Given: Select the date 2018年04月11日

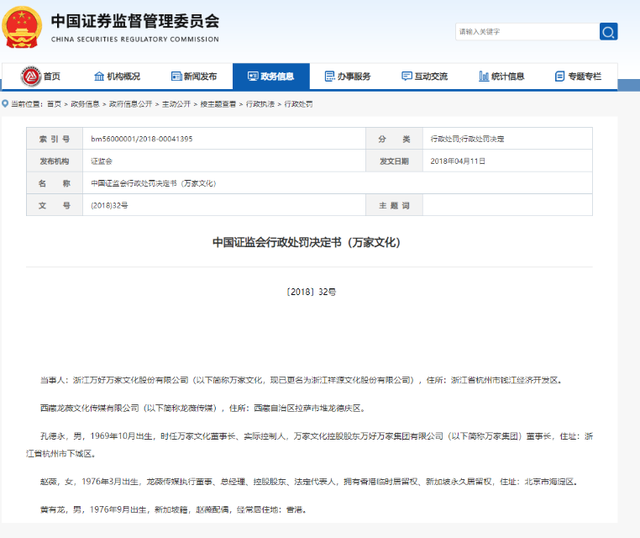Looking at the screenshot, I should point(458,161).
